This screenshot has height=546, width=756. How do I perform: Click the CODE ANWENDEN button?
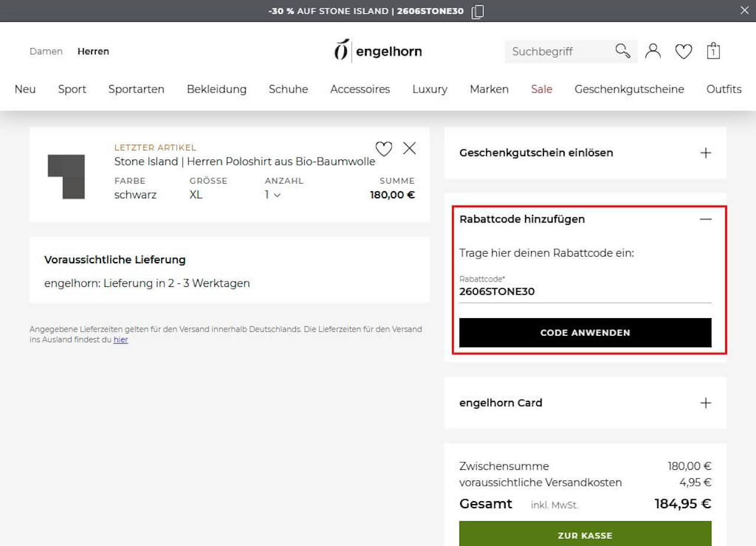point(585,333)
